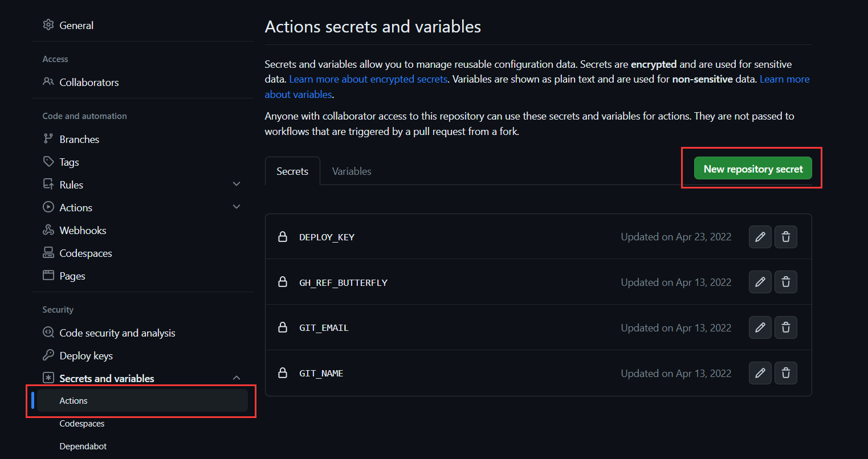Screen dimensions: 868x459
Task: Delete the GIT_NAME secret trash icon
Action: pyautogui.click(x=785, y=373)
